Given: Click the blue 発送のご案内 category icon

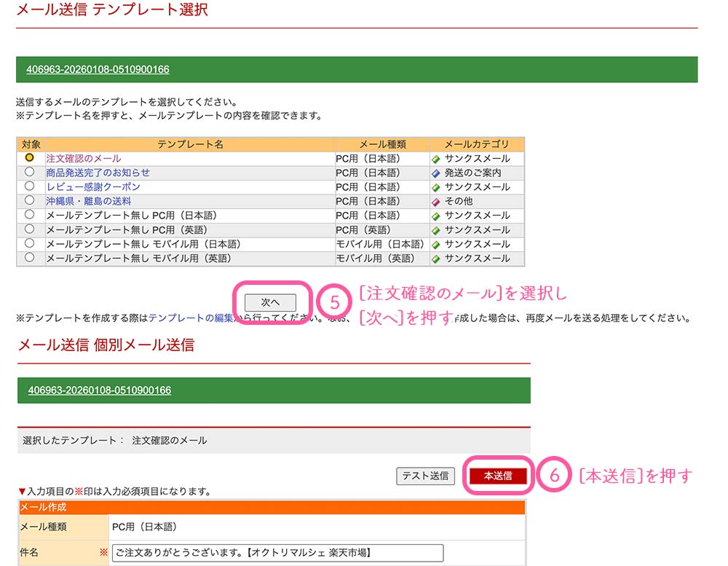Looking at the screenshot, I should [436, 173].
